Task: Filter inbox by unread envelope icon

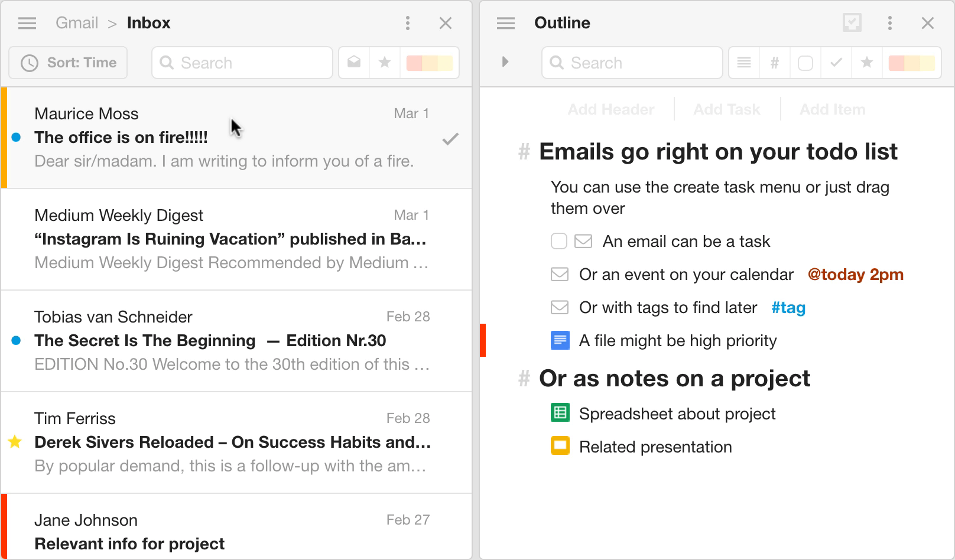Action: pyautogui.click(x=354, y=62)
